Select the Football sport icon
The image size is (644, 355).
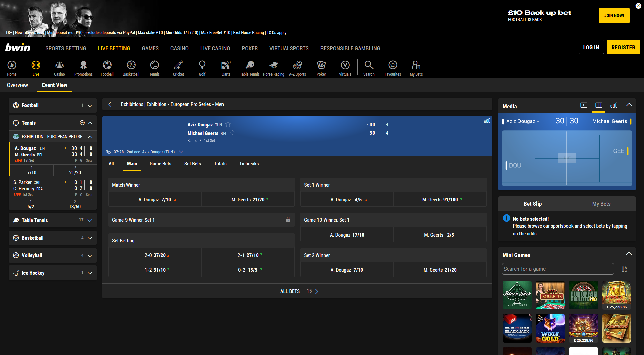(107, 68)
